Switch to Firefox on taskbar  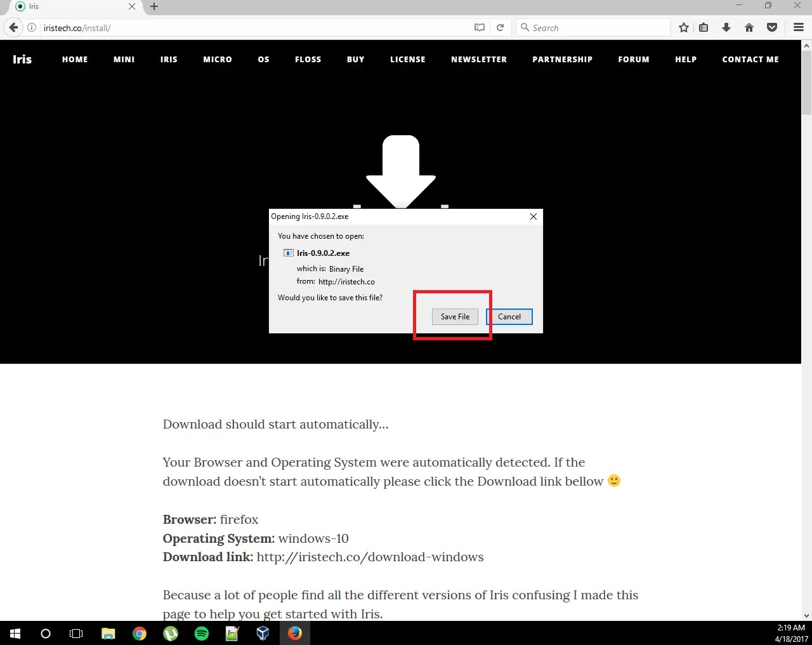click(x=294, y=633)
